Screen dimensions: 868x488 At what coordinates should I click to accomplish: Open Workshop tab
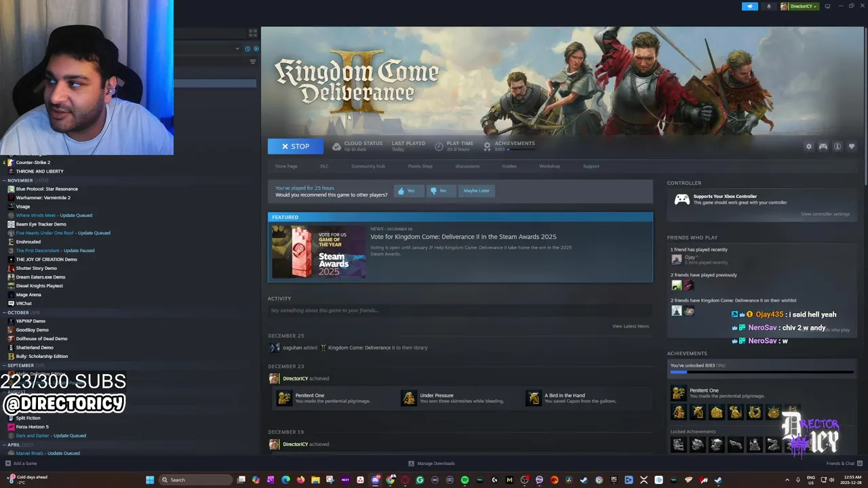pyautogui.click(x=549, y=166)
